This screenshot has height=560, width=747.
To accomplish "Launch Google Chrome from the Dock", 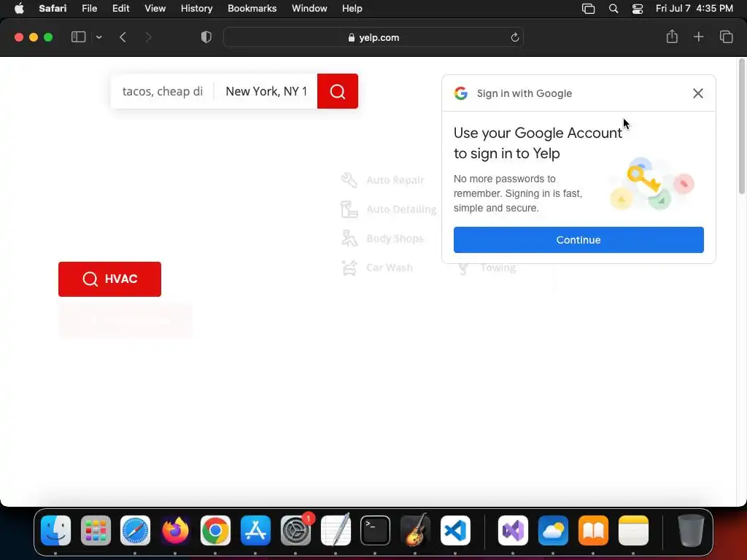I will pyautogui.click(x=215, y=530).
